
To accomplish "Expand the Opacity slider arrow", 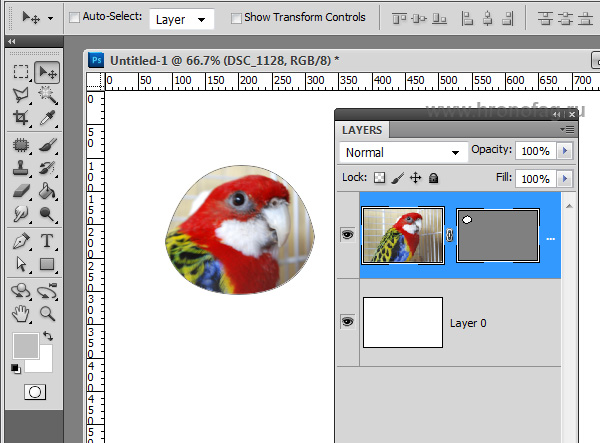I will click(564, 150).
